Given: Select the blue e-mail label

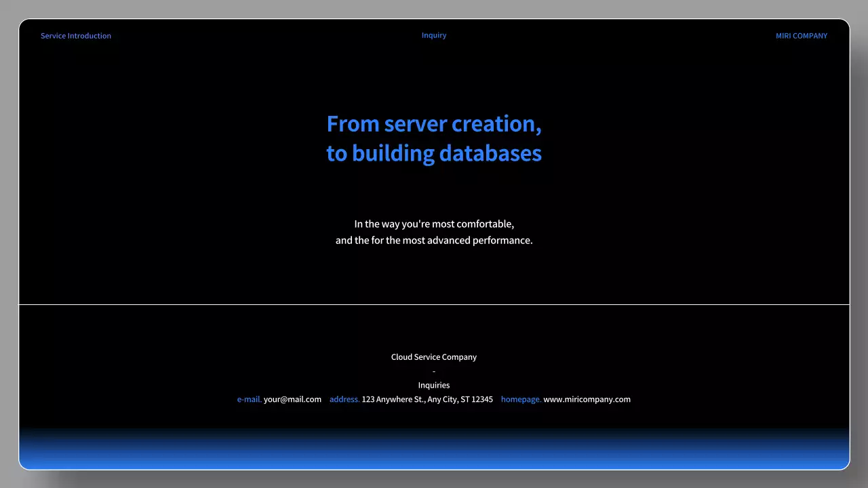Looking at the screenshot, I should (248, 399).
